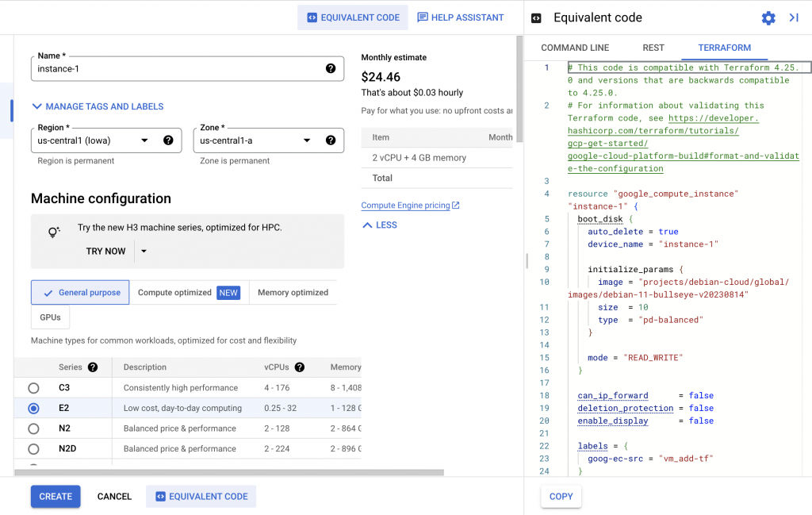Click the H3 suggestion lightbulb icon
The image size is (812, 515).
[54, 233]
